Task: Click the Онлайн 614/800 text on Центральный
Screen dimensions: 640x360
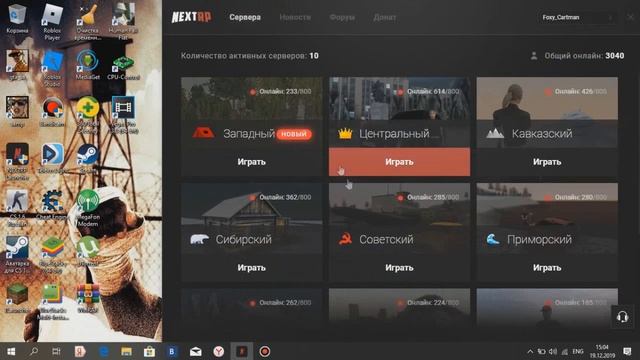Action: tap(432, 91)
